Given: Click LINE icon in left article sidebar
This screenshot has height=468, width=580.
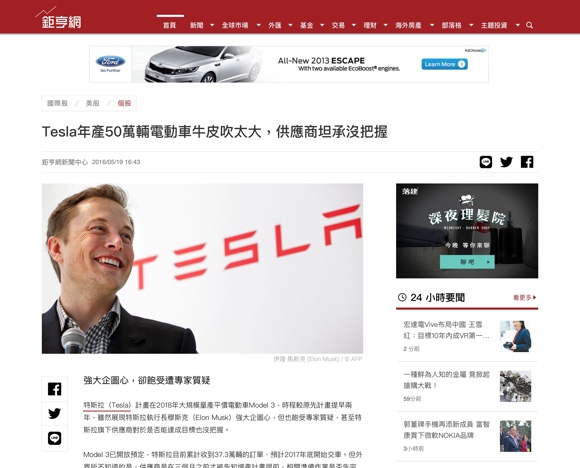Looking at the screenshot, I should click(x=54, y=438).
